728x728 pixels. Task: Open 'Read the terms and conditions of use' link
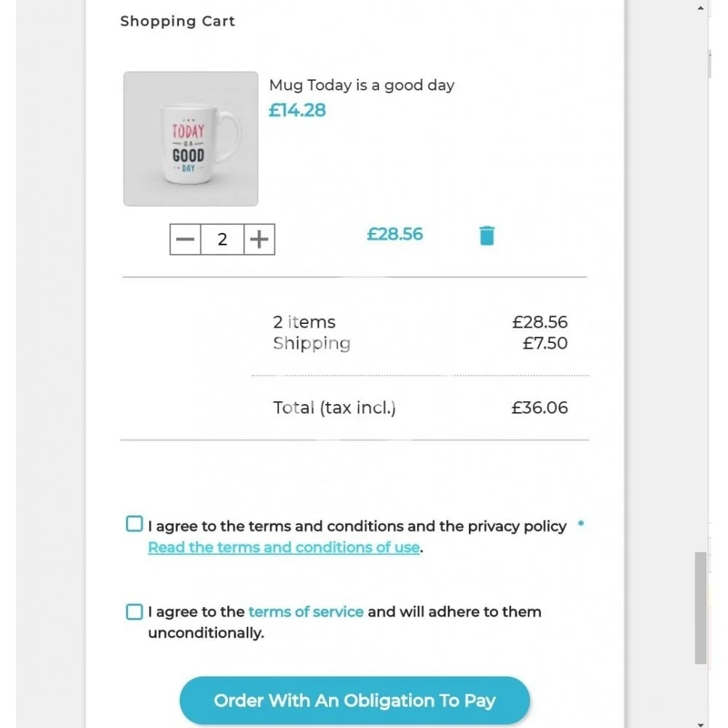[284, 547]
